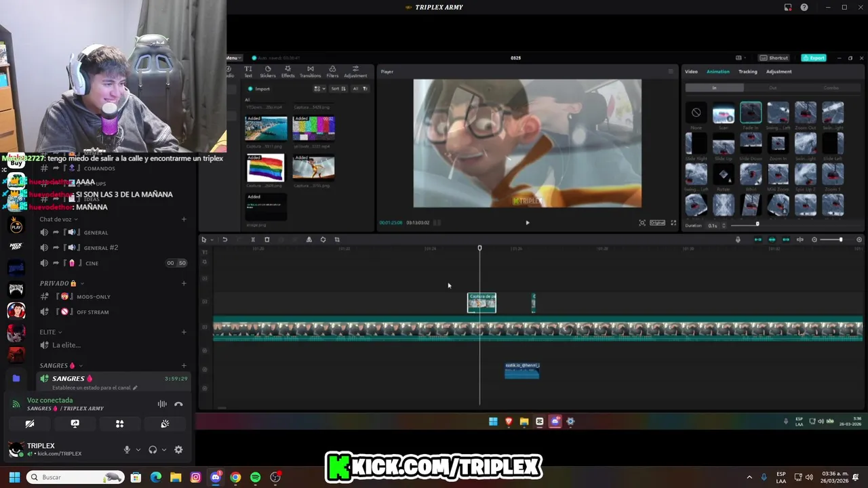Viewport: 868px width, 488px height.
Task: Switch to the Video tab
Action: click(x=691, y=71)
